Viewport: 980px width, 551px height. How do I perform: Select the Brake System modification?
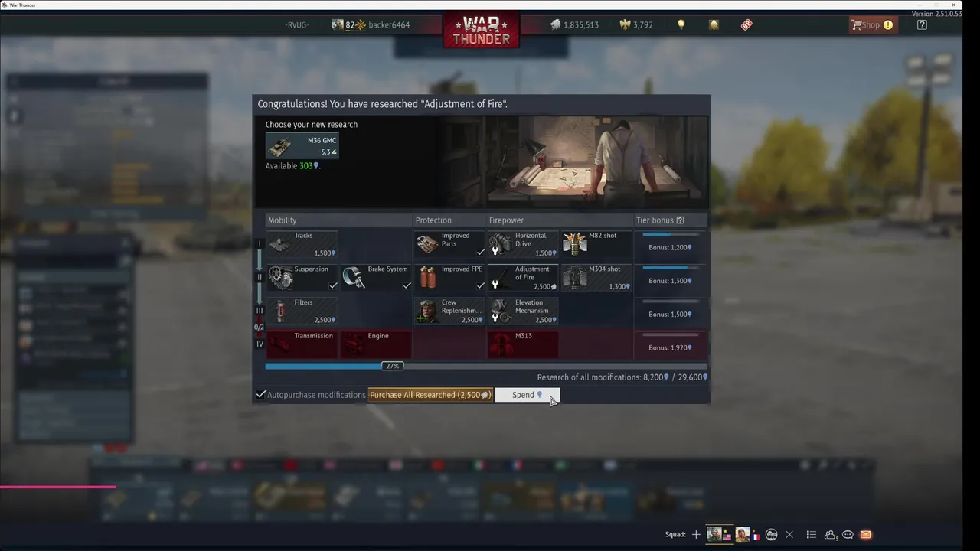[376, 278]
